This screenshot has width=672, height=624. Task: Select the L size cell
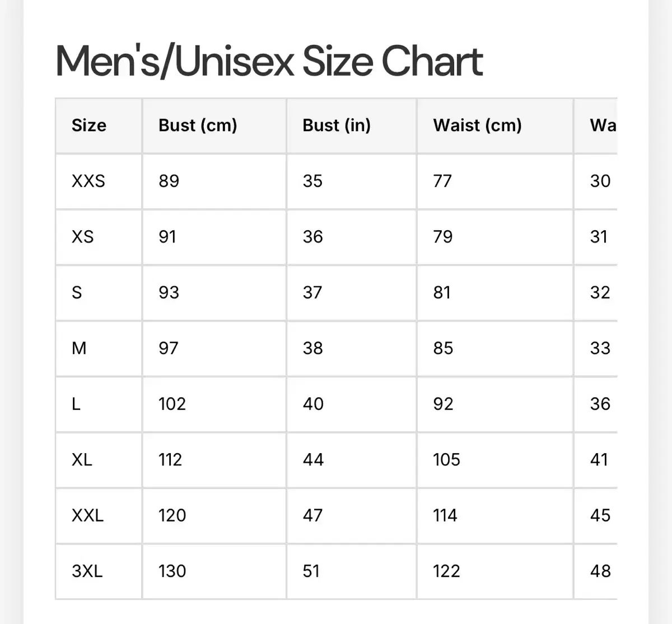[76, 404]
